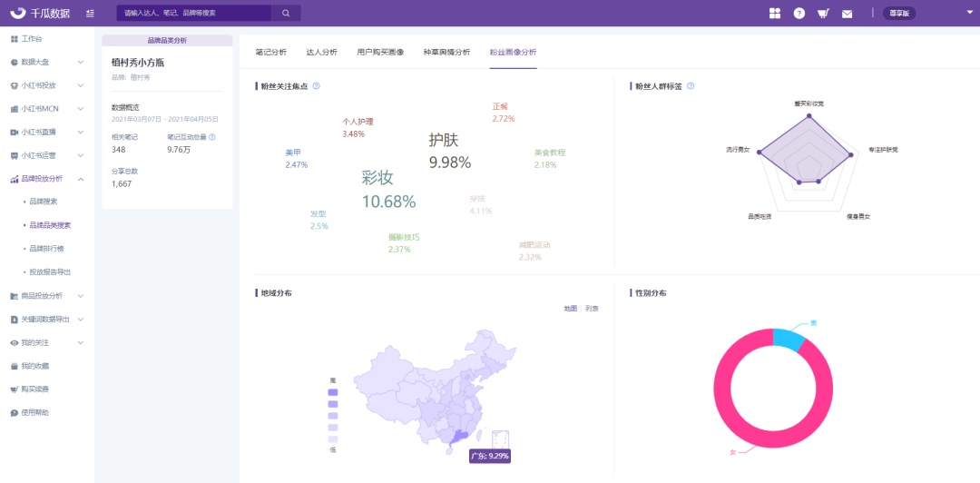Screen dimensions: 980x483
Task: Switch to the 笔记分析 tab
Action: [271, 52]
